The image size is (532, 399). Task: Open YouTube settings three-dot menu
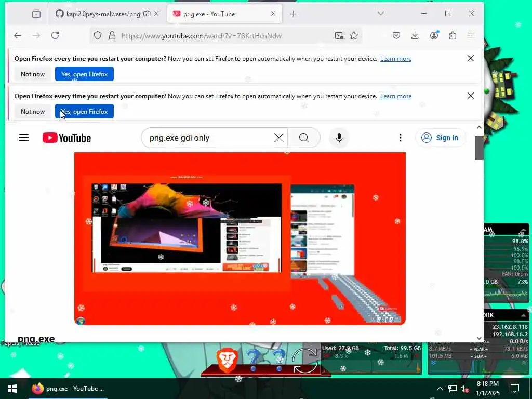[401, 138]
